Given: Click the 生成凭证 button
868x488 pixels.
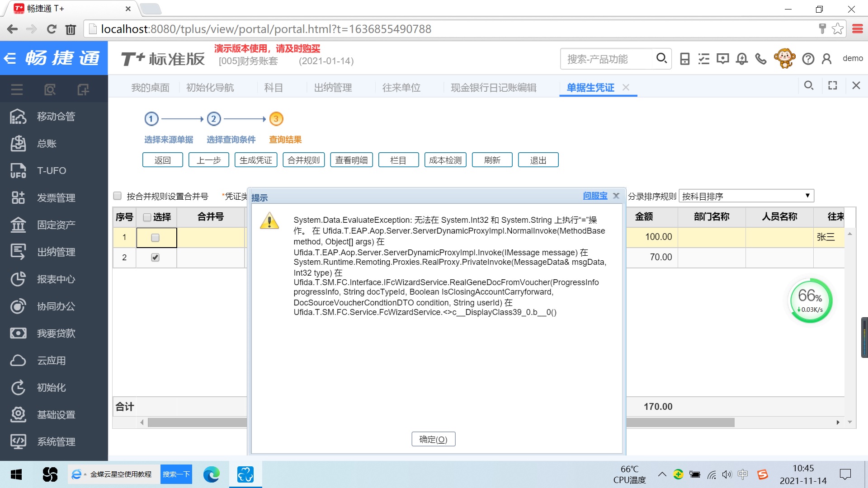Looking at the screenshot, I should coord(256,160).
